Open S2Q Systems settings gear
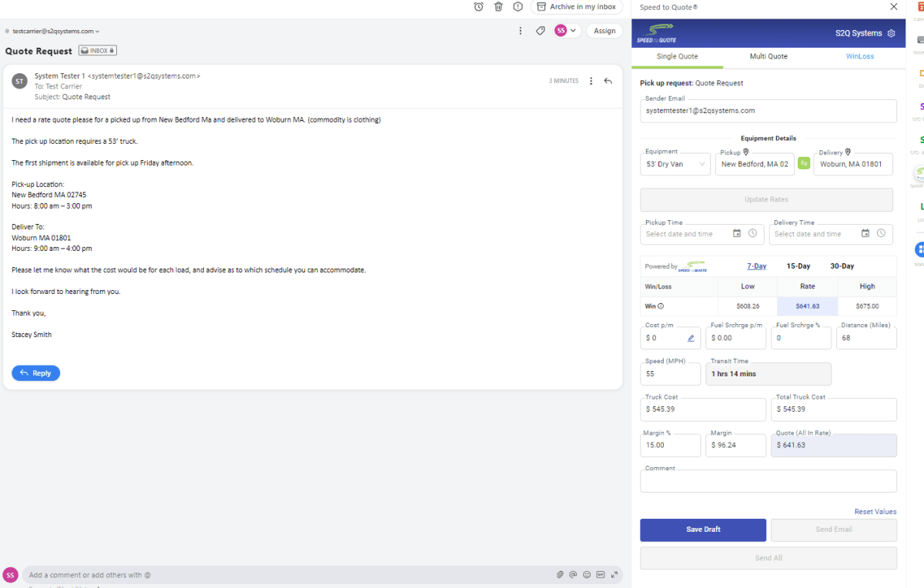 click(x=892, y=34)
